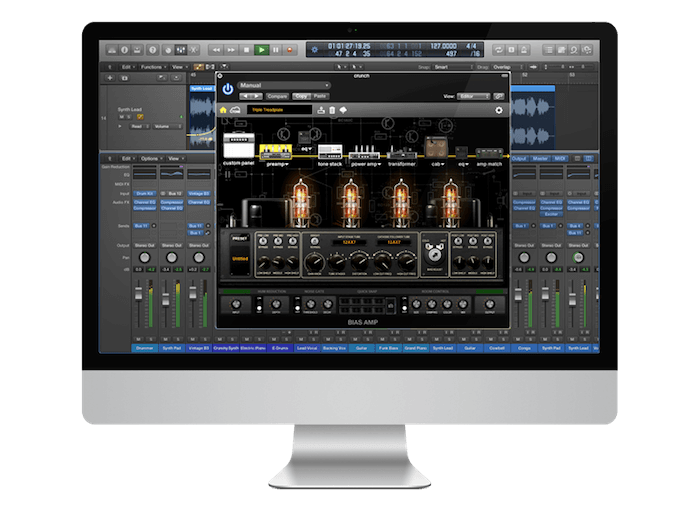The height and width of the screenshot is (524, 698).
Task: Toggle the Room Control on/off switch
Action: 404,305
